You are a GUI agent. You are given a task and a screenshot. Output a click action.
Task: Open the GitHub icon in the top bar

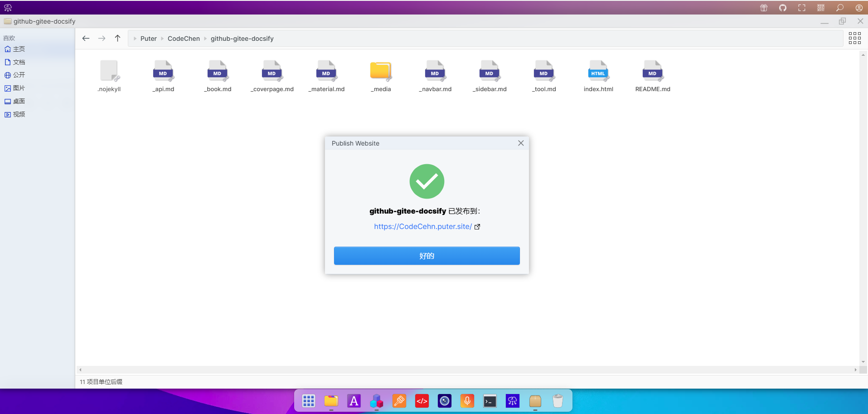point(783,8)
